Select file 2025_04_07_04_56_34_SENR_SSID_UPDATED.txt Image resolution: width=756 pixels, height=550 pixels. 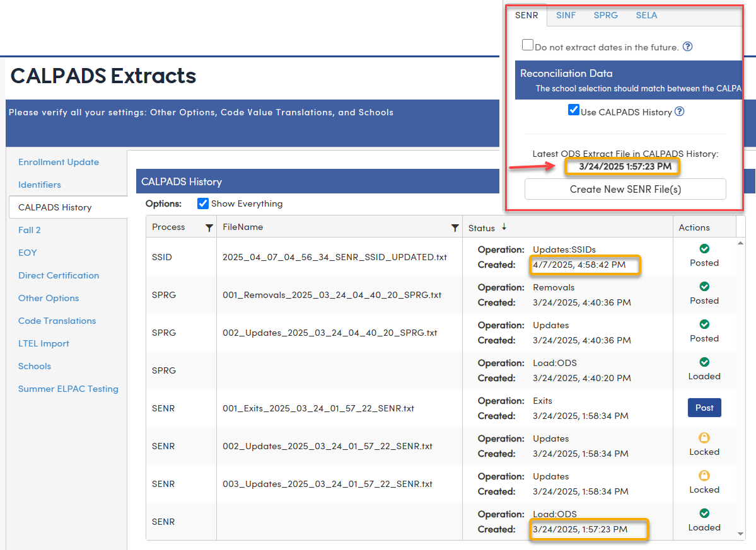tap(335, 257)
